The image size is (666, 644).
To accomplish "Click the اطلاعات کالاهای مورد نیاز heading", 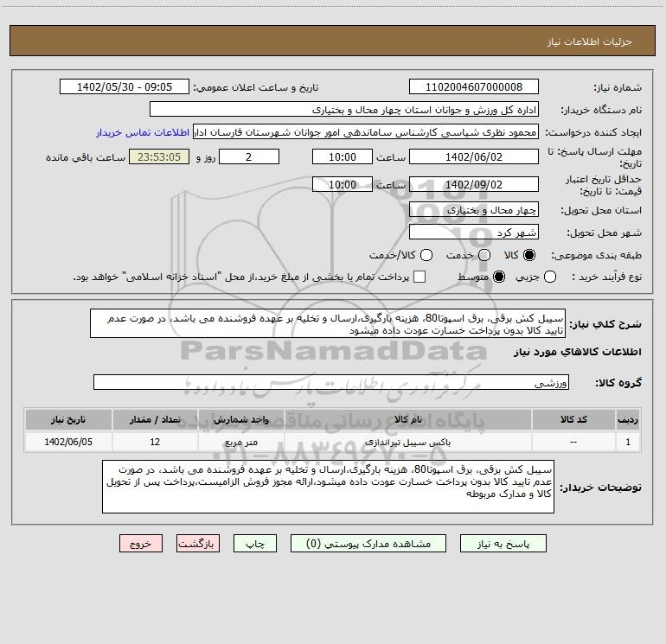I will [x=577, y=352].
